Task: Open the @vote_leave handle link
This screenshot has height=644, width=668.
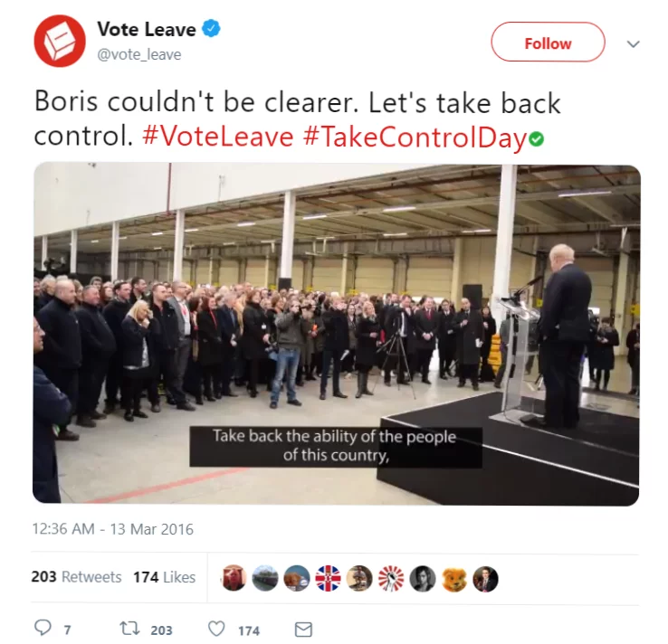Action: [x=139, y=54]
